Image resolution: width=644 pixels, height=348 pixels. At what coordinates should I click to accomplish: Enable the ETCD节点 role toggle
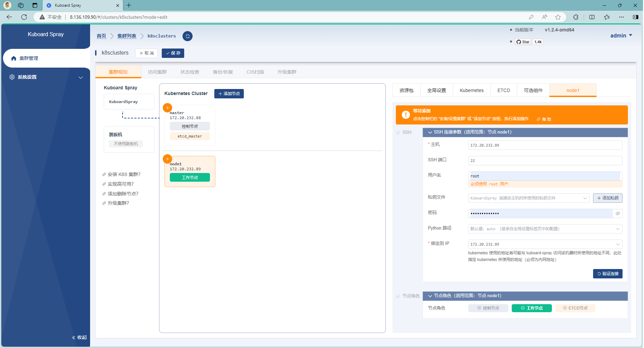575,308
